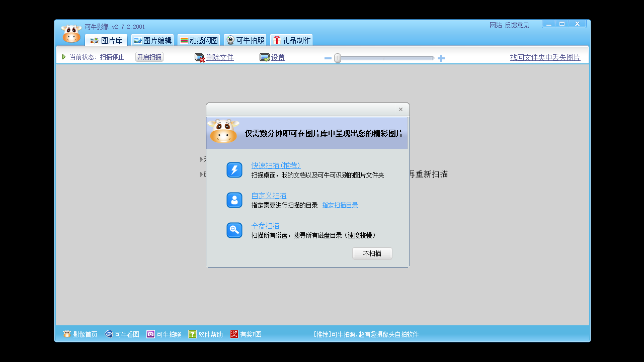Switch to the 图片编辑 tab
Screen dimensions: 644x362
click(x=152, y=40)
